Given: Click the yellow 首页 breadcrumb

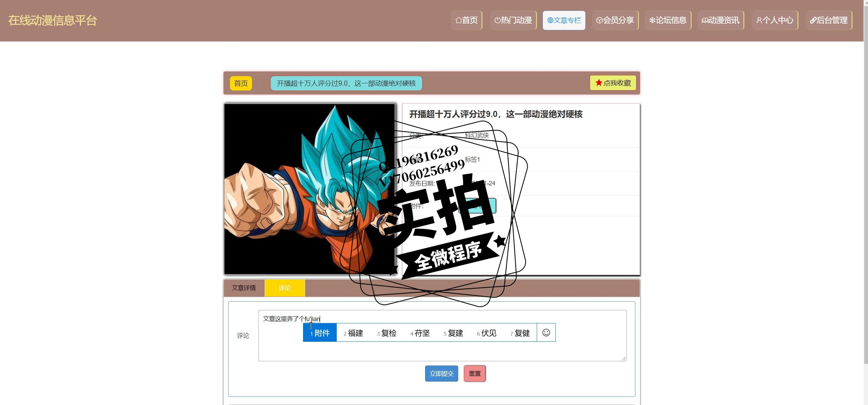Looking at the screenshot, I should (241, 83).
